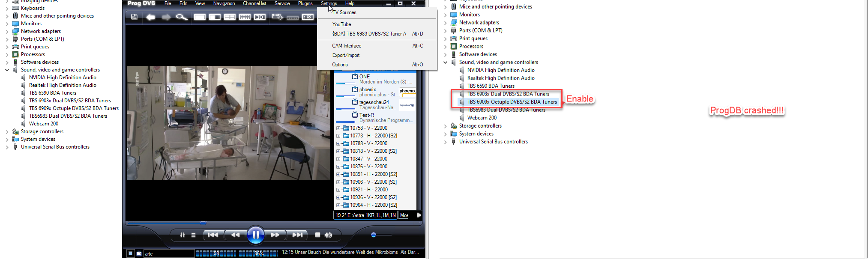Expand Storage controllers in left device tree
868x259 pixels.
click(x=7, y=132)
